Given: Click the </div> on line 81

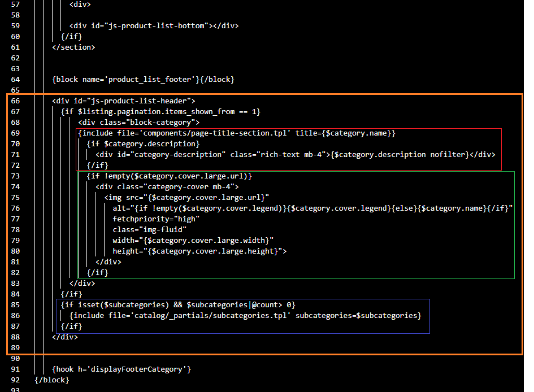Looking at the screenshot, I should (x=108, y=262).
